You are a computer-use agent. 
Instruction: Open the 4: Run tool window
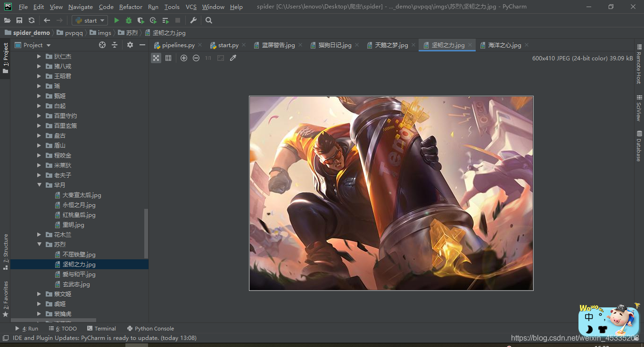[27, 329]
